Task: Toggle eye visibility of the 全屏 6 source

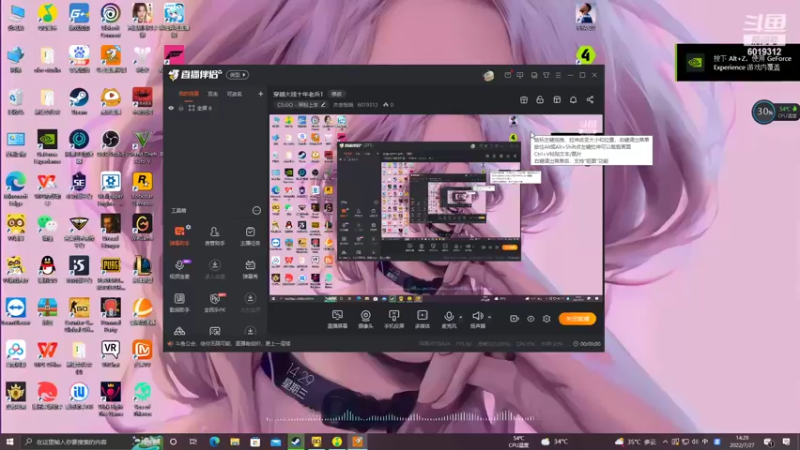Action: pos(171,108)
